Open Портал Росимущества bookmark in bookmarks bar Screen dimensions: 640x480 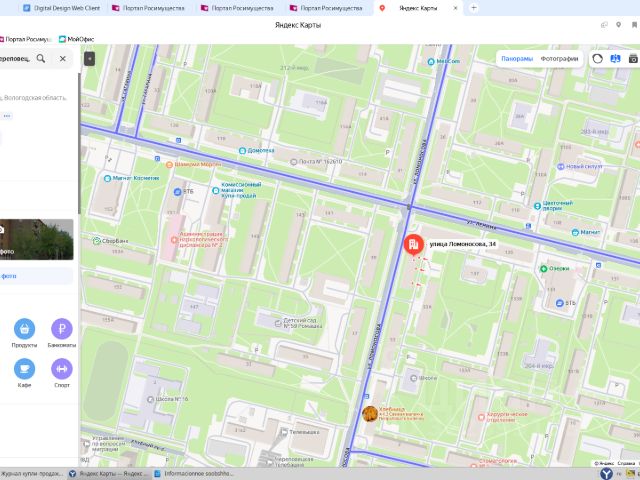tap(25, 39)
